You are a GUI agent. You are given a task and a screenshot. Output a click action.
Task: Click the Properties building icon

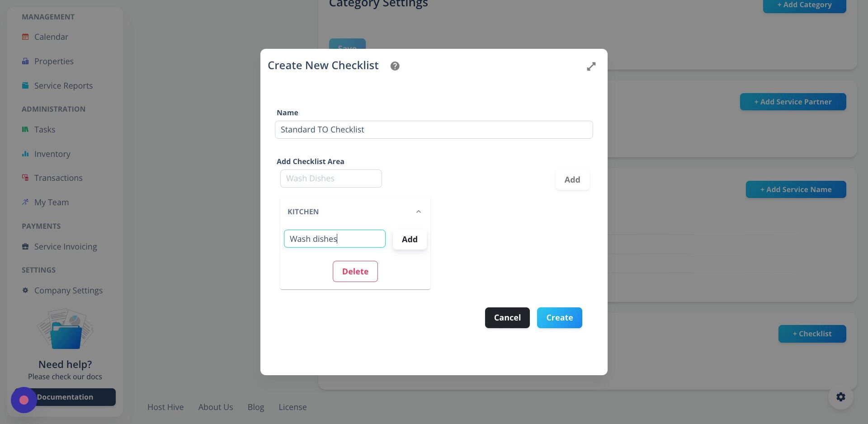click(x=25, y=61)
